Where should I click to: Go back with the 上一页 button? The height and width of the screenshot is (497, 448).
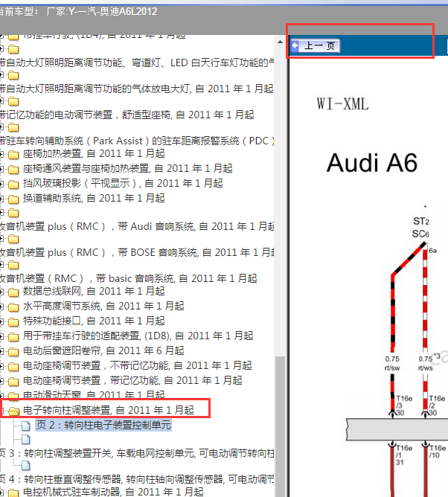315,45
